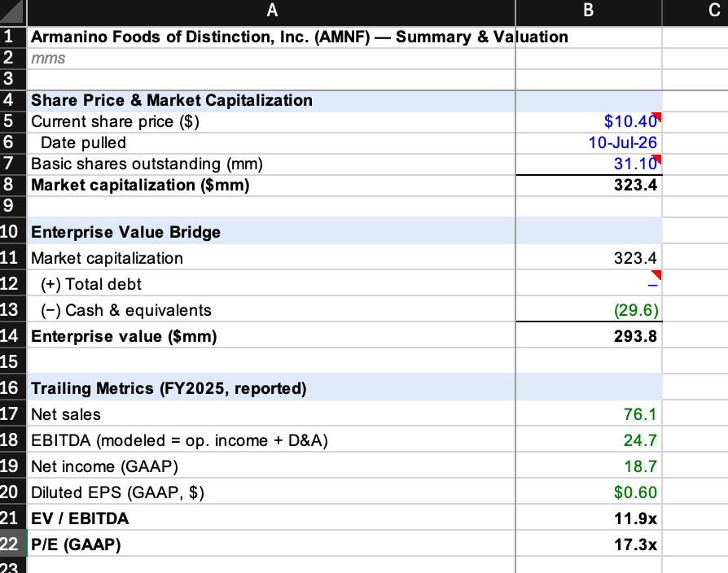Click the 10-Jul-26 date cell
Viewport: 728px width, 573px height.
(589, 143)
